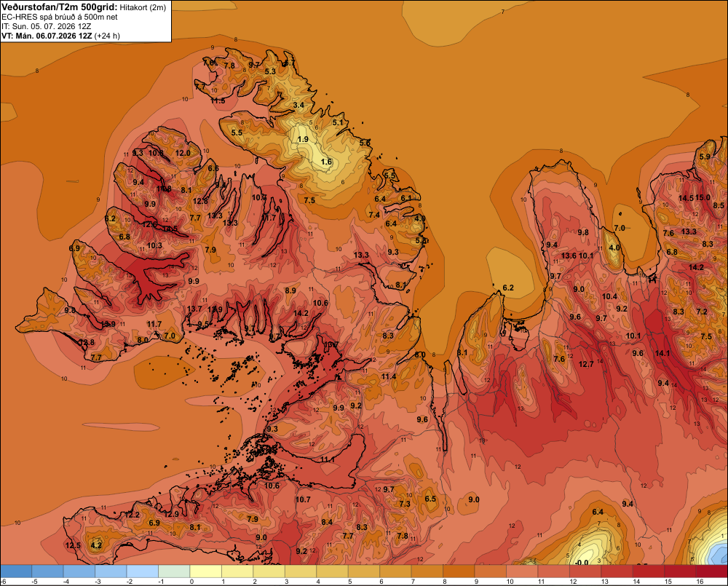The width and height of the screenshot is (728, 586).
Task: Click the 4.2 temperature label
Action: (x=96, y=545)
